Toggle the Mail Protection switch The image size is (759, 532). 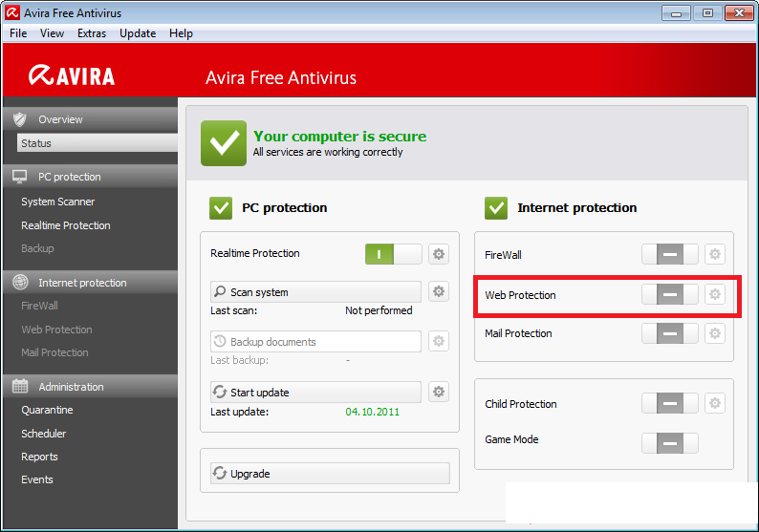pos(670,333)
